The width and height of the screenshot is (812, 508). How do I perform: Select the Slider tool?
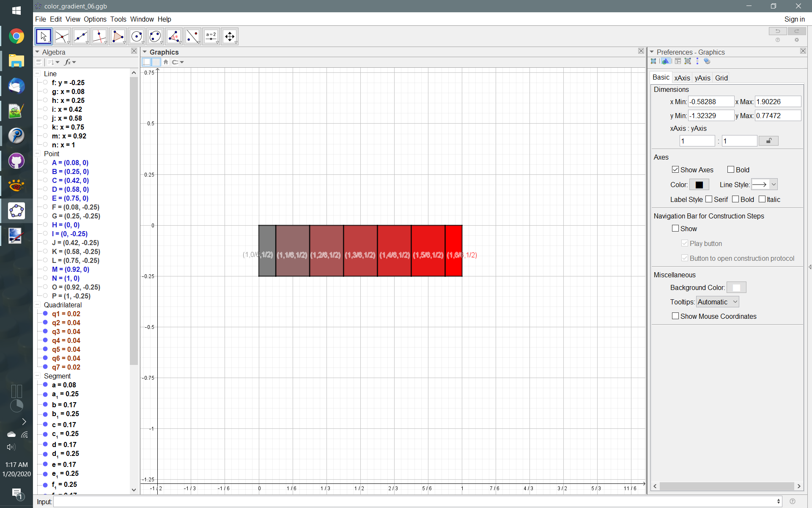(x=211, y=36)
